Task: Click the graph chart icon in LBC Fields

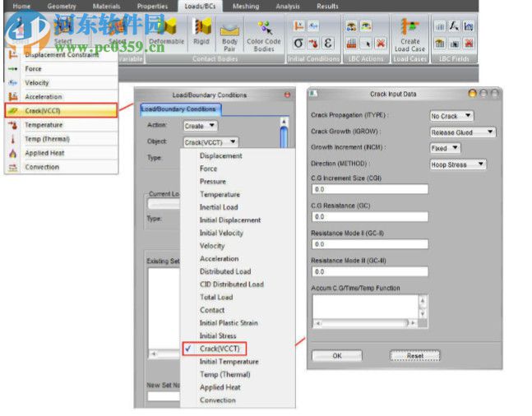Action: click(469, 26)
